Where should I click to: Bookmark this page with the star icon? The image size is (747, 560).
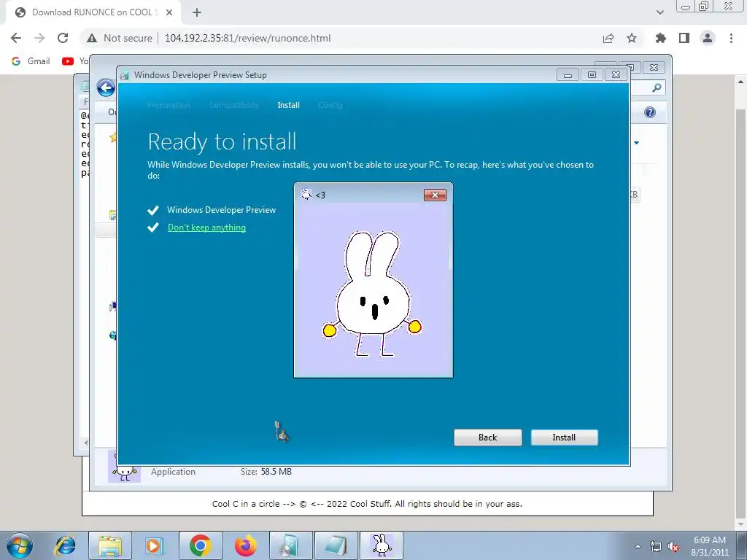click(632, 38)
